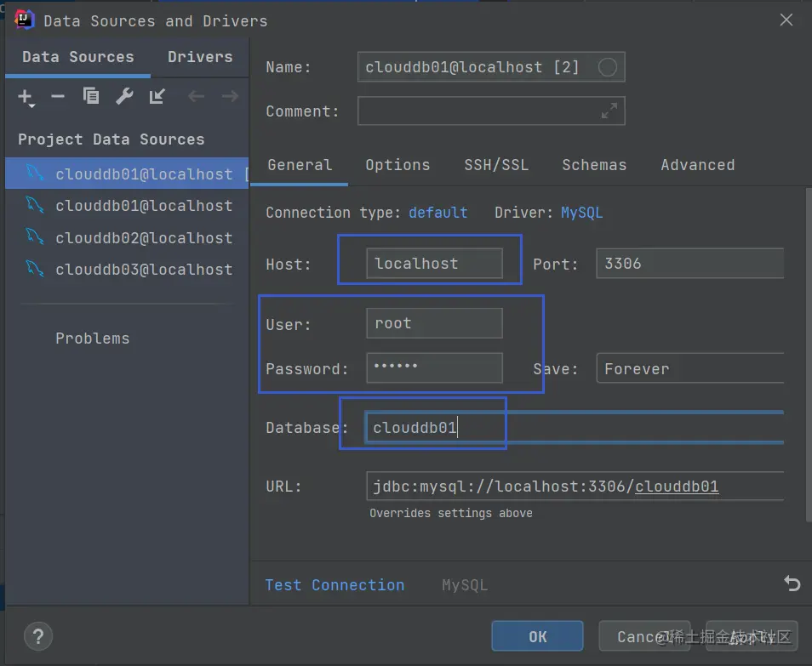The height and width of the screenshot is (666, 812).
Task: Click the Remove data source minus icon
Action: click(x=58, y=96)
